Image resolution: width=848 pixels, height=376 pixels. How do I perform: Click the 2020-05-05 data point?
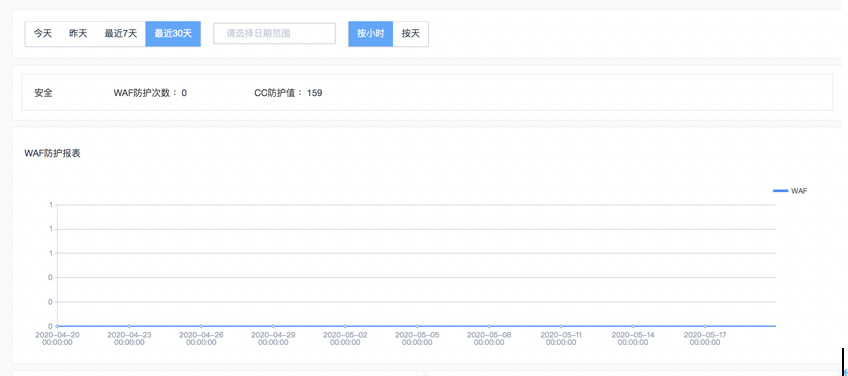(x=417, y=326)
